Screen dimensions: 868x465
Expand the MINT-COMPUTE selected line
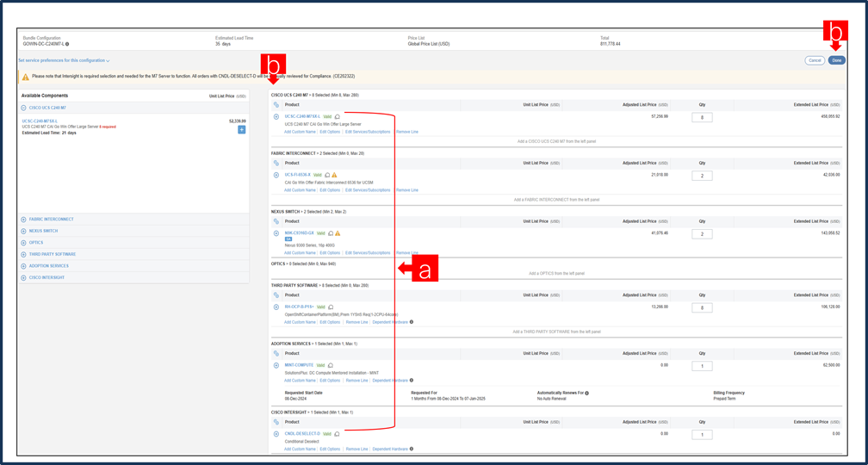pyautogui.click(x=276, y=365)
